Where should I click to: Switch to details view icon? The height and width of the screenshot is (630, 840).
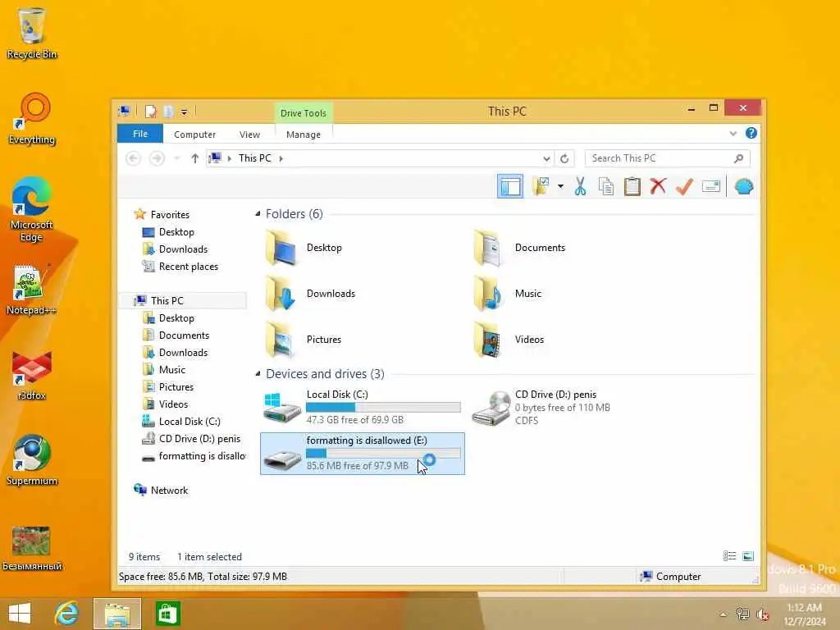click(x=729, y=556)
